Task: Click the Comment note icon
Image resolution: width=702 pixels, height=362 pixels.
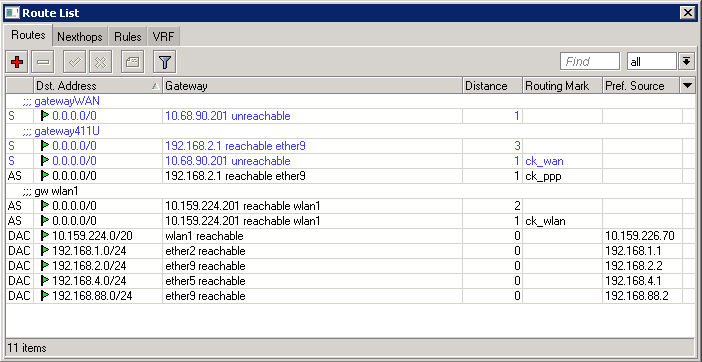Action: click(133, 62)
